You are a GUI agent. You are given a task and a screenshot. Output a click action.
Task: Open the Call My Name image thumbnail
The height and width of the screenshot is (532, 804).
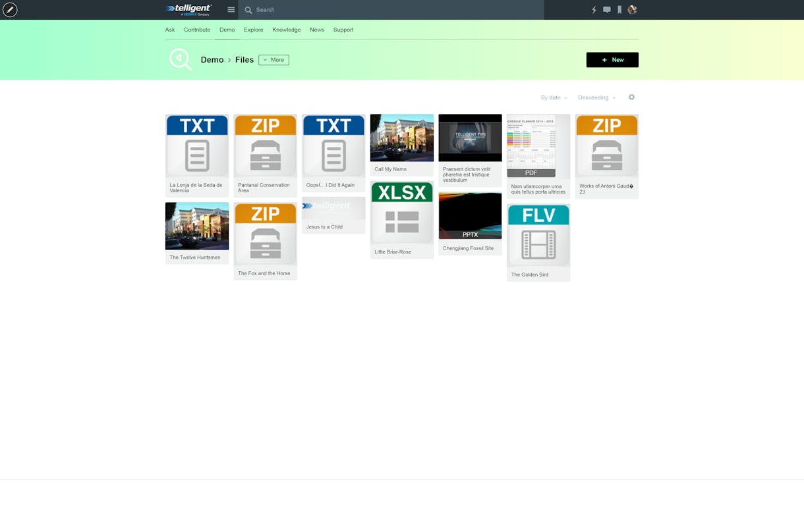click(x=402, y=138)
